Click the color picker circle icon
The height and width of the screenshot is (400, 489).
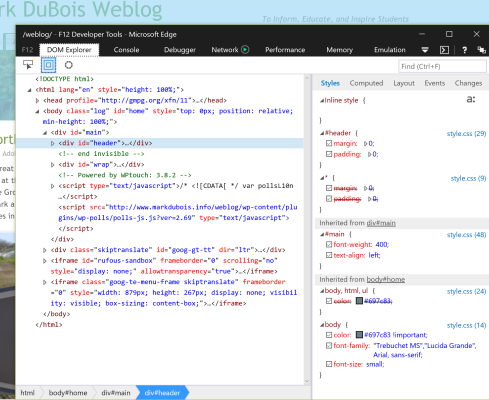coord(69,65)
